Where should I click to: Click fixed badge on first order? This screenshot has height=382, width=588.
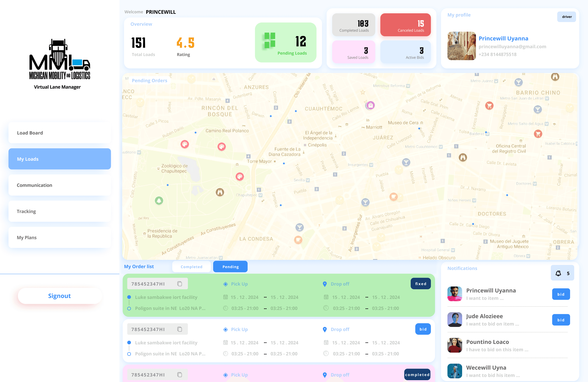[x=420, y=284]
